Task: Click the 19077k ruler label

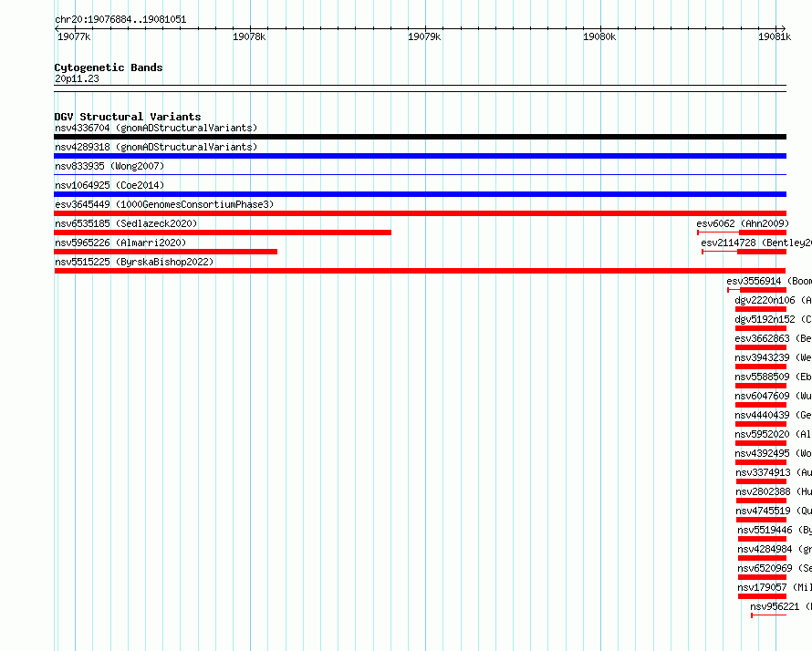Action: pos(74,36)
